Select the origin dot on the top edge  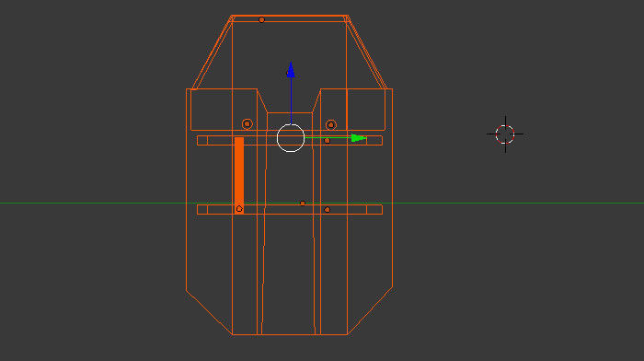click(261, 19)
